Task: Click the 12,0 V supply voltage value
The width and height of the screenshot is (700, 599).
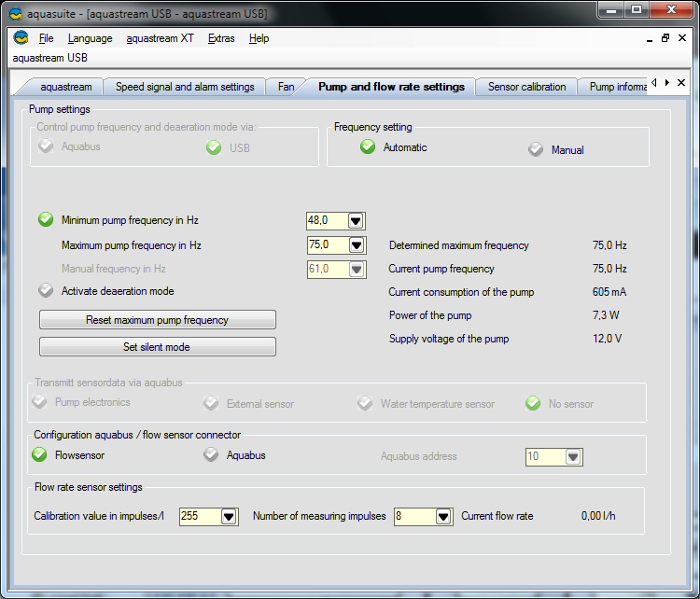Action: [608, 339]
